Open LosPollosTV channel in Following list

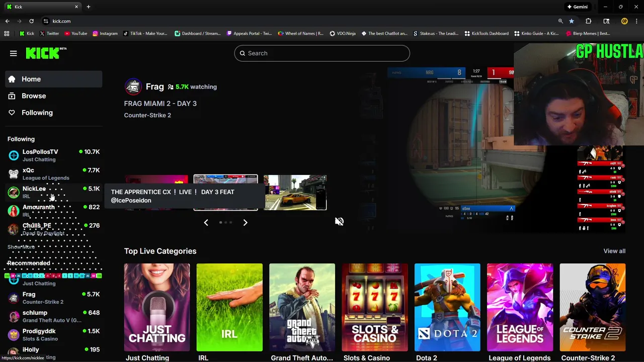click(x=53, y=155)
